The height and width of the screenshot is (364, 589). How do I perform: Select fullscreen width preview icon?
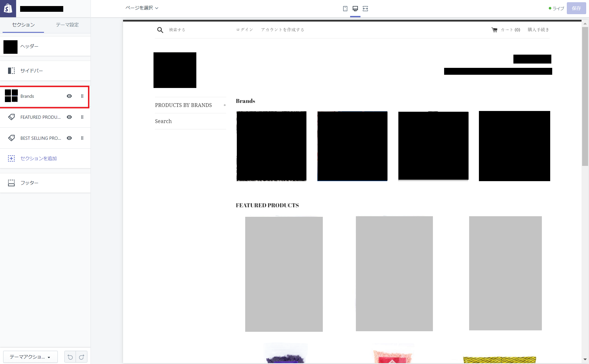tap(365, 9)
